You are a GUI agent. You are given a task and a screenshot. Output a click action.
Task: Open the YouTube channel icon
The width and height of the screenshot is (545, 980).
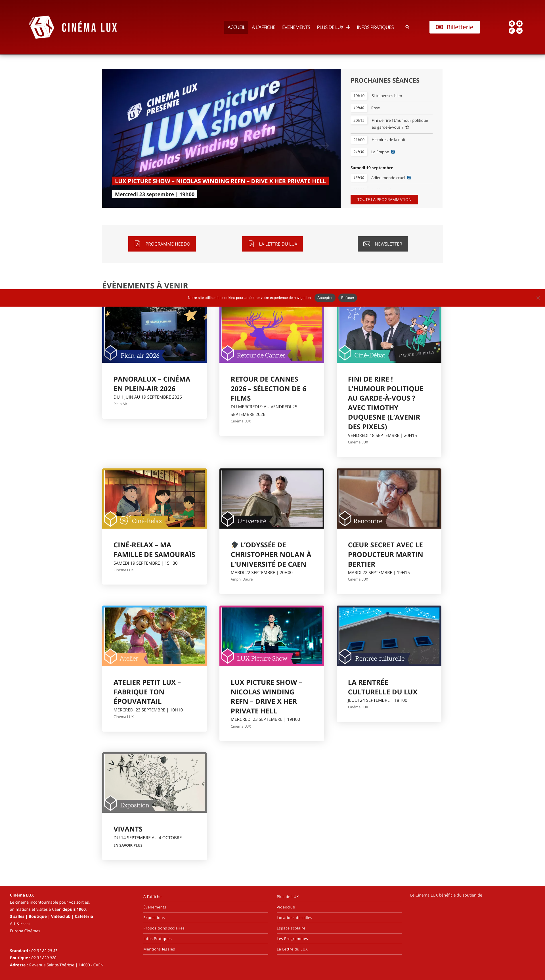coord(519,24)
